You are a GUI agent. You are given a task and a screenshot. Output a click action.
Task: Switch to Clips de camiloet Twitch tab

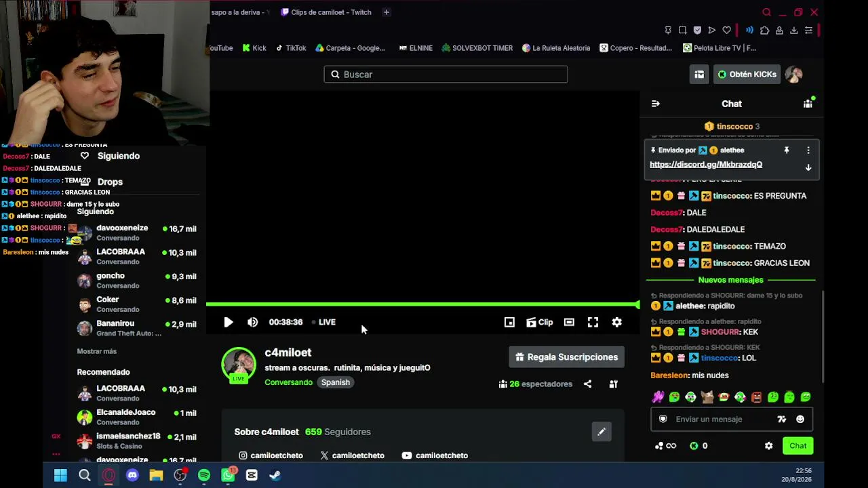click(x=326, y=12)
